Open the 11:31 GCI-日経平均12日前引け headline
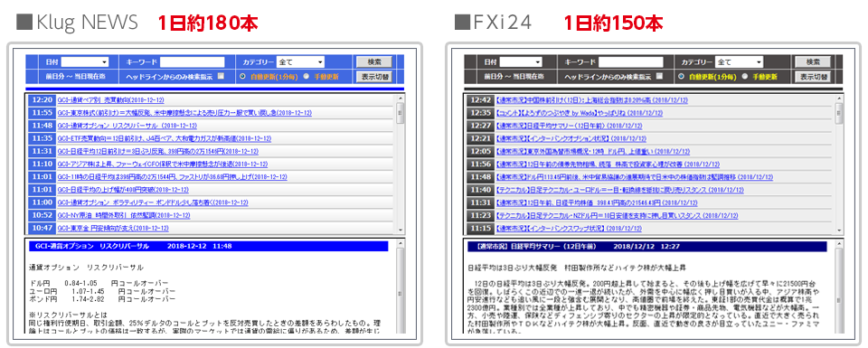Viewport: 868px width, 348px height. coord(157,151)
